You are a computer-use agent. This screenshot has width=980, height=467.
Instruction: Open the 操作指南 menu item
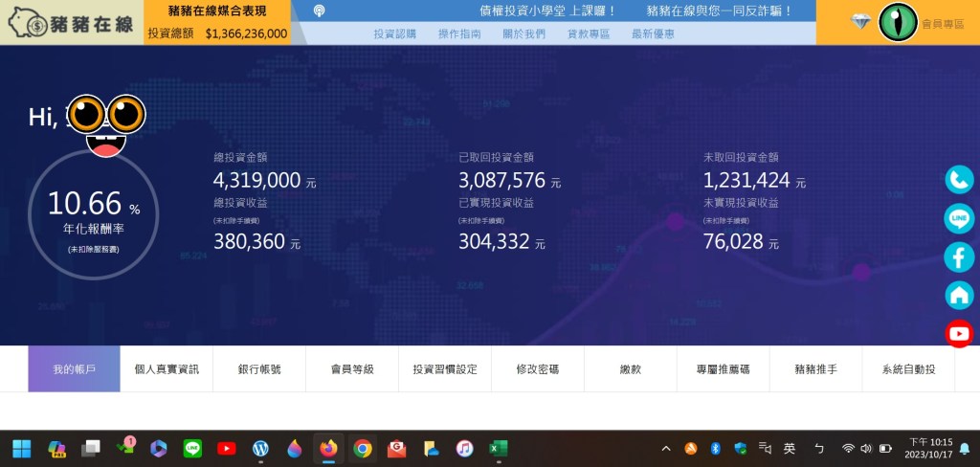point(459,33)
